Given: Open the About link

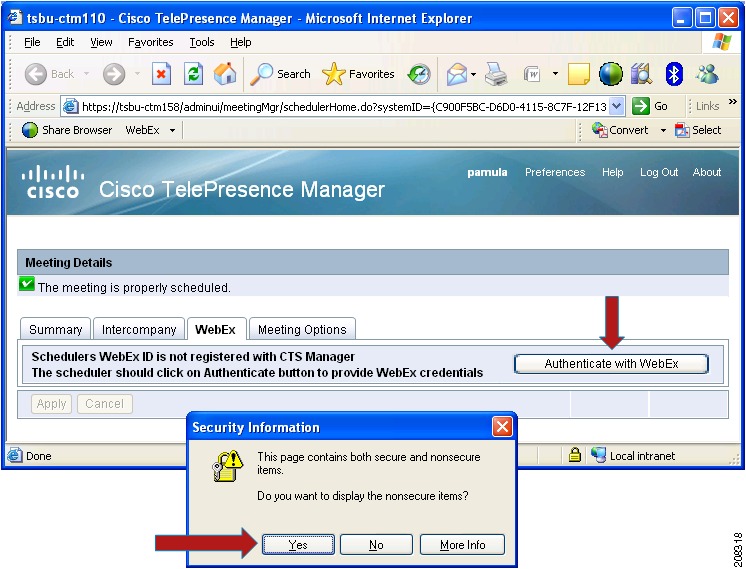Looking at the screenshot, I should point(707,172).
